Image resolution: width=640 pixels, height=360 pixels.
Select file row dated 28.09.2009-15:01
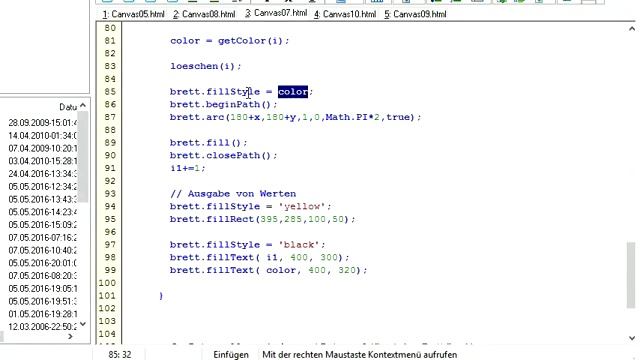42,122
